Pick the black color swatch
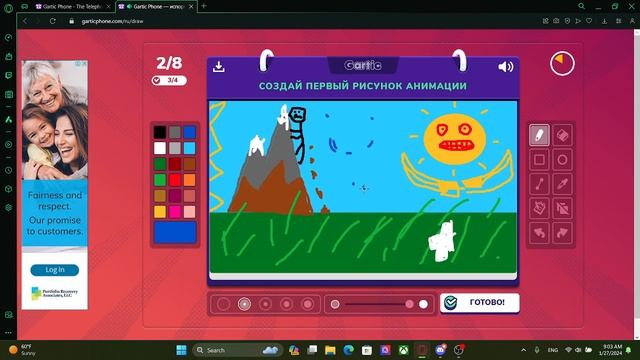640x360 pixels. [x=160, y=132]
